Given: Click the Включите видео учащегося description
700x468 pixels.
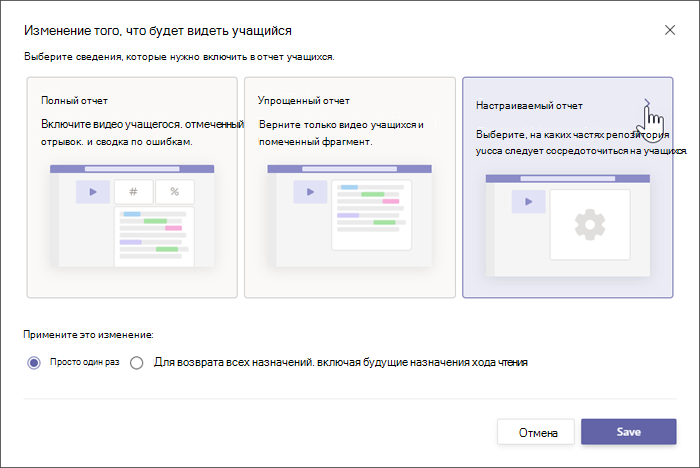Looking at the screenshot, I should point(142,133).
